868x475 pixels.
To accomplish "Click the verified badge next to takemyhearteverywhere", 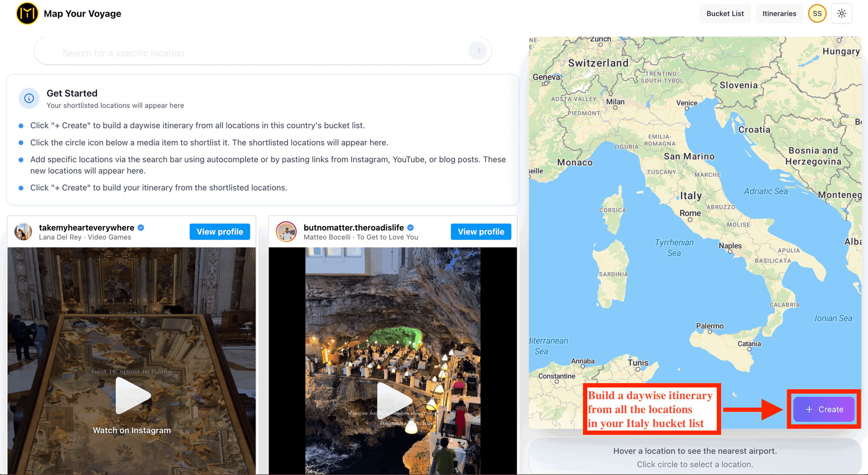I will click(x=141, y=228).
